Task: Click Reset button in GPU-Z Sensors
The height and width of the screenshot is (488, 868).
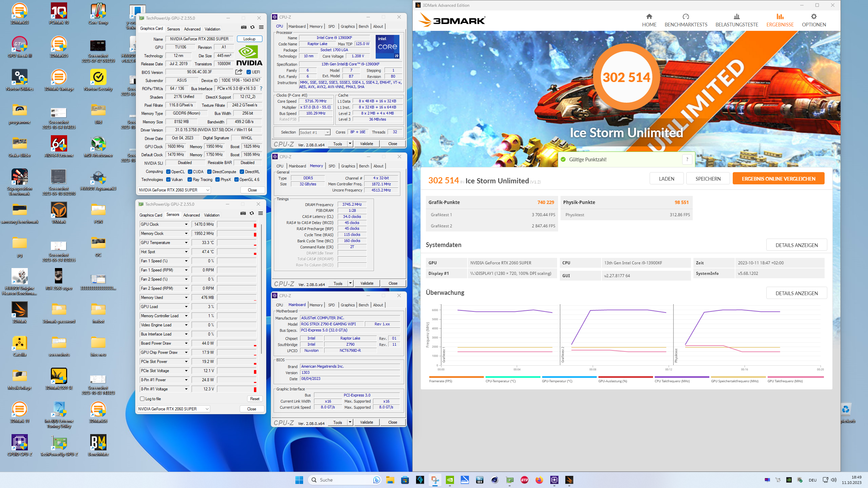Action: [x=254, y=399]
